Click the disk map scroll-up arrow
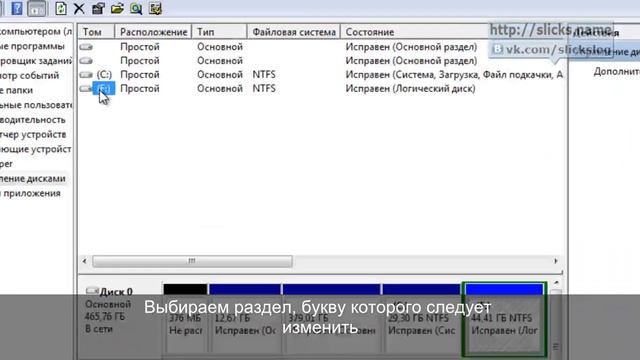This screenshot has width=640, height=360. click(556, 283)
